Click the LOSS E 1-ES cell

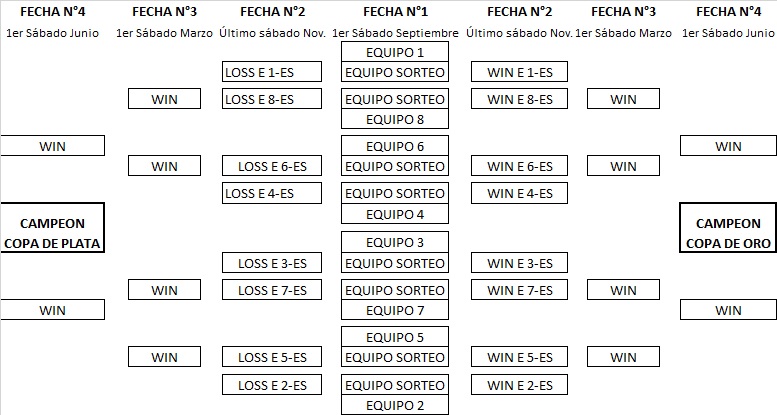tap(272, 72)
